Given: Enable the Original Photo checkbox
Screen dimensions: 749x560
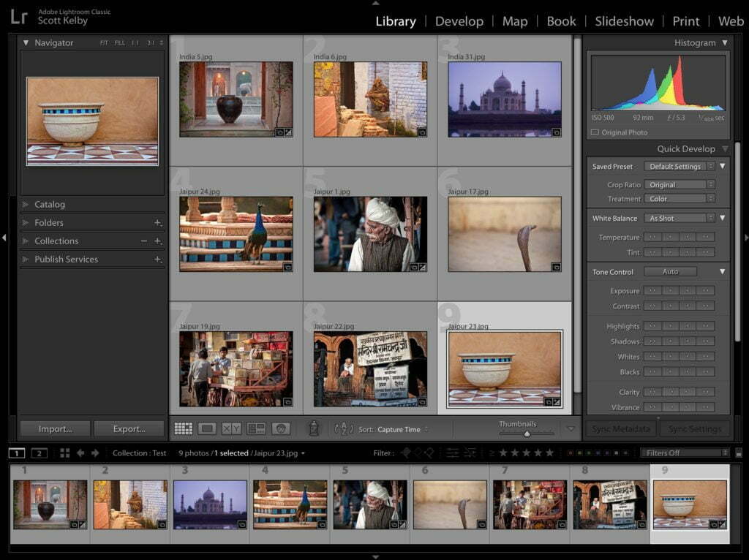Looking at the screenshot, I should (x=595, y=132).
